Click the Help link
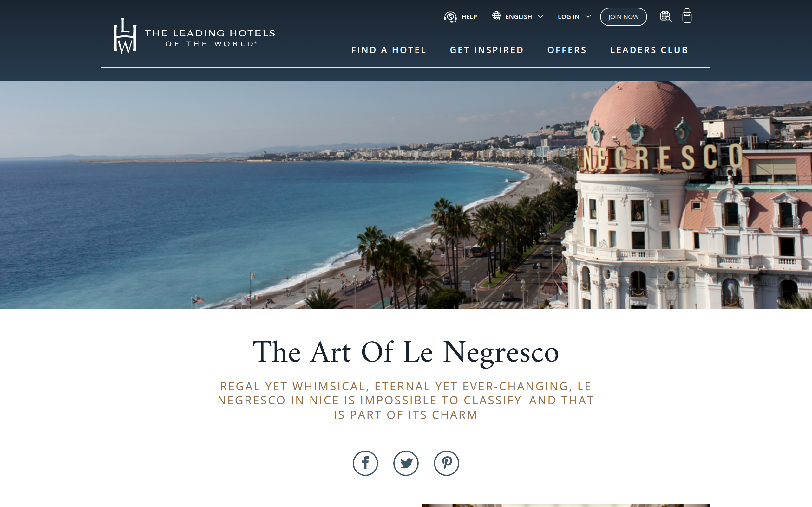The image size is (812, 507). pyautogui.click(x=469, y=17)
